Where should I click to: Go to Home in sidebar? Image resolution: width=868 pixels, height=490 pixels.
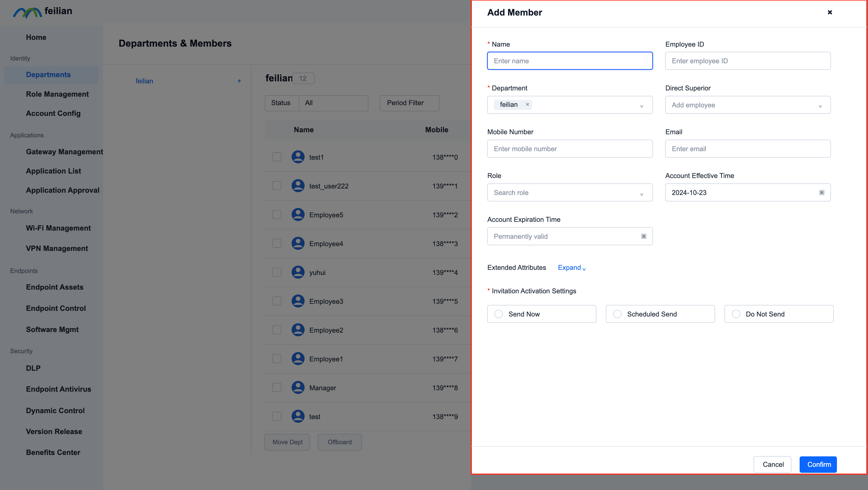36,37
